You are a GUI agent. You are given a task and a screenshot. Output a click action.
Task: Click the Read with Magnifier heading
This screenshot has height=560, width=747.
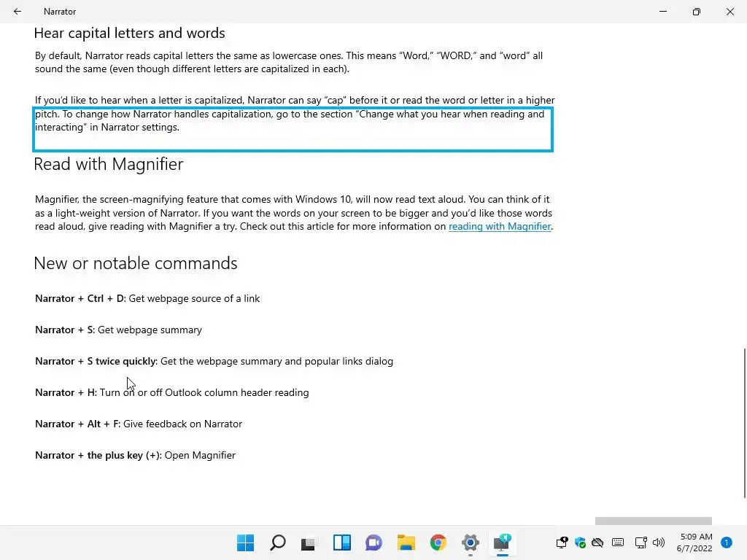click(109, 164)
